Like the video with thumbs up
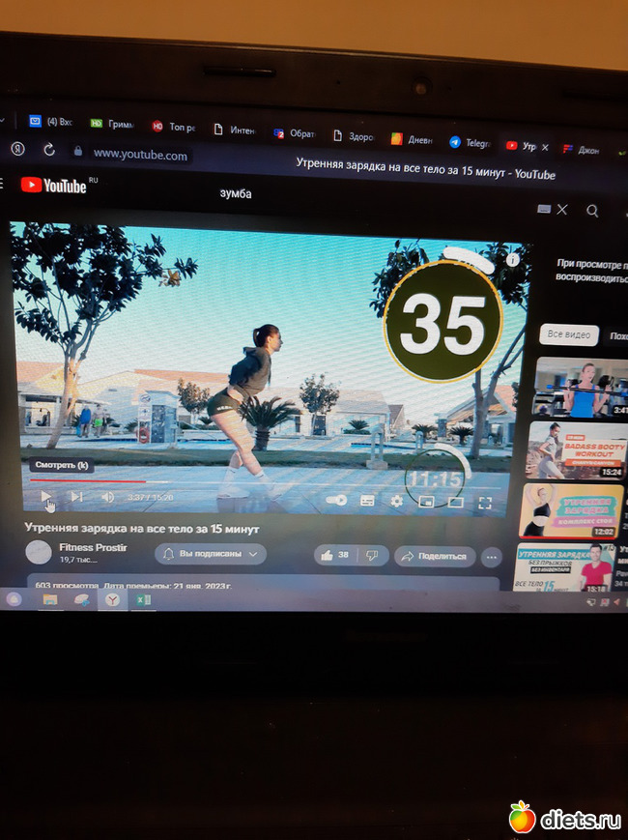Screen dimensions: 628x840 [x=335, y=555]
